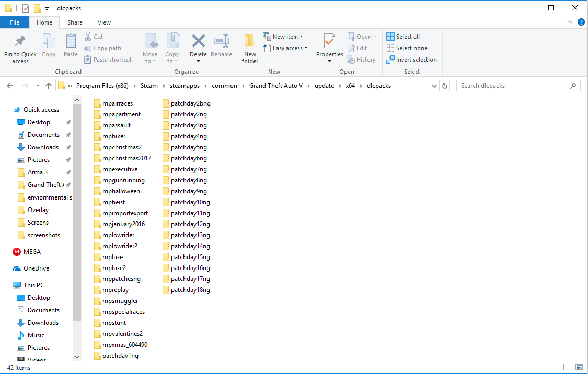The width and height of the screenshot is (588, 374).
Task: Click common in address breadcrumb
Action: click(224, 86)
